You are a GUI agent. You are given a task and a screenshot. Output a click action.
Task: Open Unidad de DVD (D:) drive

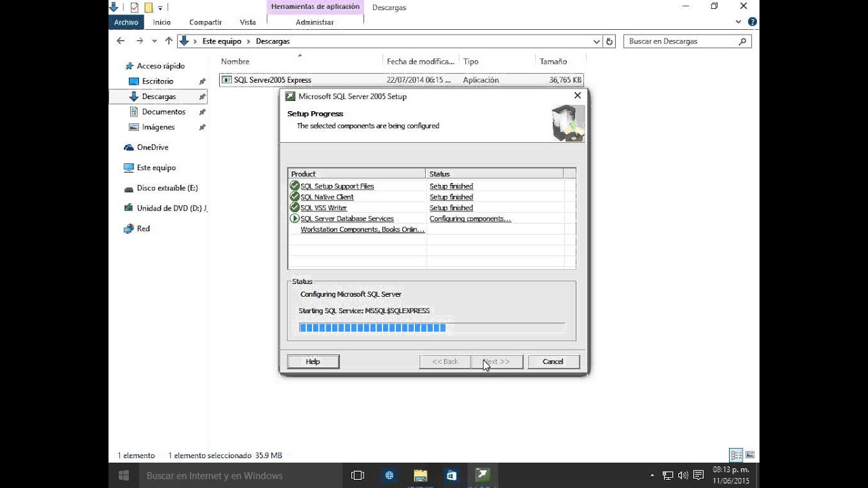coord(172,209)
